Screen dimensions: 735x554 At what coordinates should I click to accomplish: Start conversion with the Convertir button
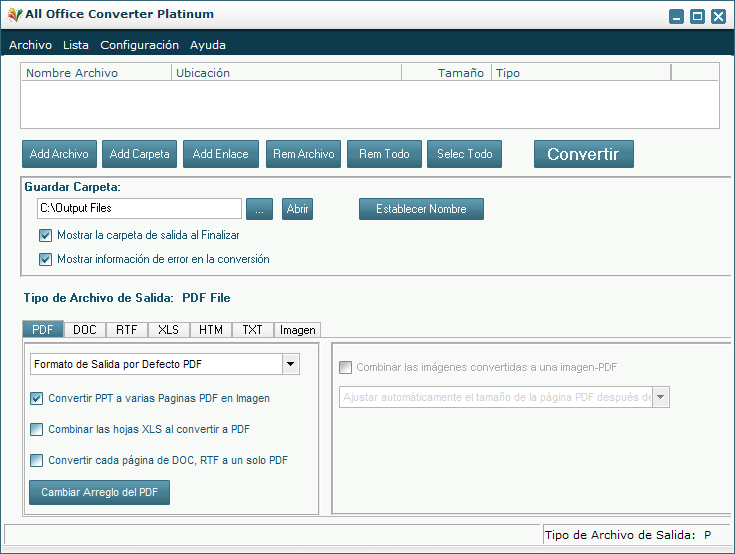pyautogui.click(x=583, y=154)
